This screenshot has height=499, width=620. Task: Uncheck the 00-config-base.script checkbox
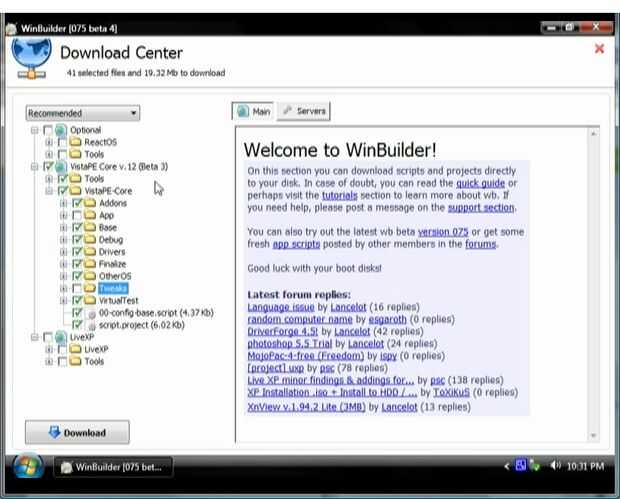click(77, 313)
